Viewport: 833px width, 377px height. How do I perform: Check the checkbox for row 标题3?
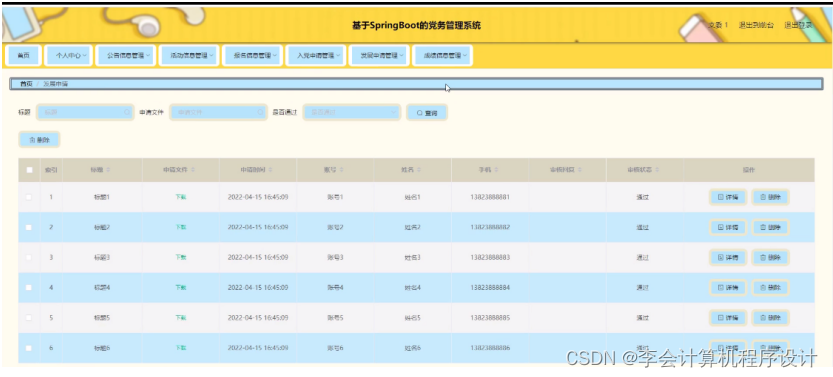click(x=29, y=258)
